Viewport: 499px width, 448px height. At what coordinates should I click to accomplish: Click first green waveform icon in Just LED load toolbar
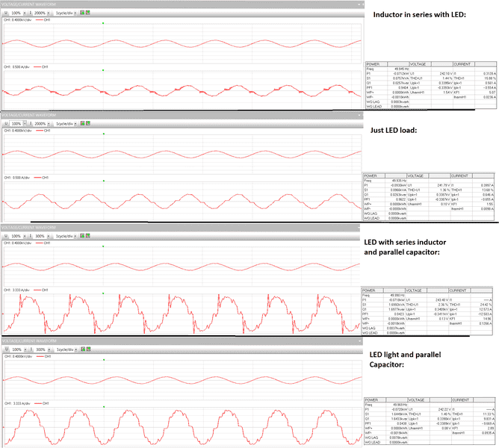(81, 123)
